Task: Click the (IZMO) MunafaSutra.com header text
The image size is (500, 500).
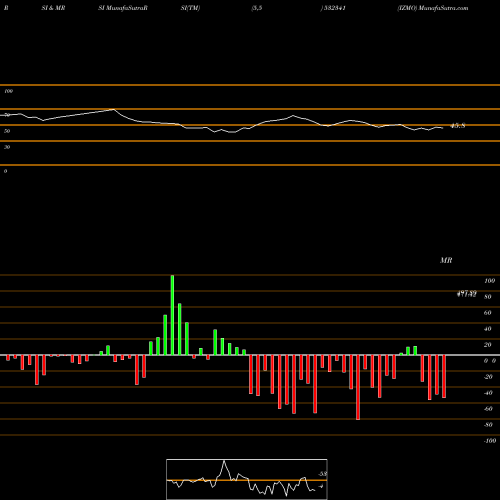Action: pyautogui.click(x=433, y=8)
